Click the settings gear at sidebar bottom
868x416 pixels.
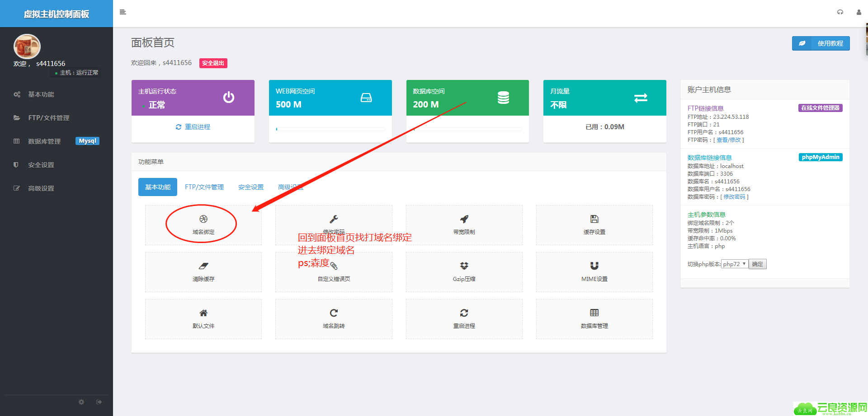coord(81,402)
